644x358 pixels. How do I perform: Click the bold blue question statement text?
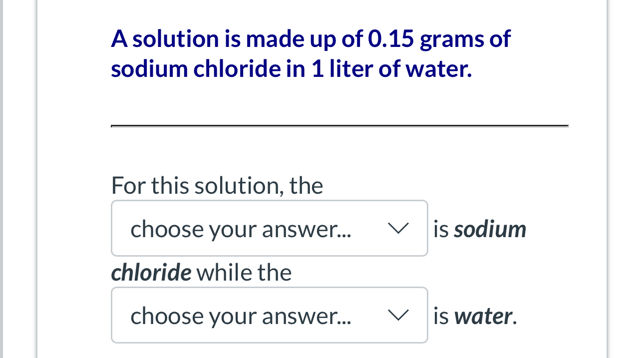point(310,52)
